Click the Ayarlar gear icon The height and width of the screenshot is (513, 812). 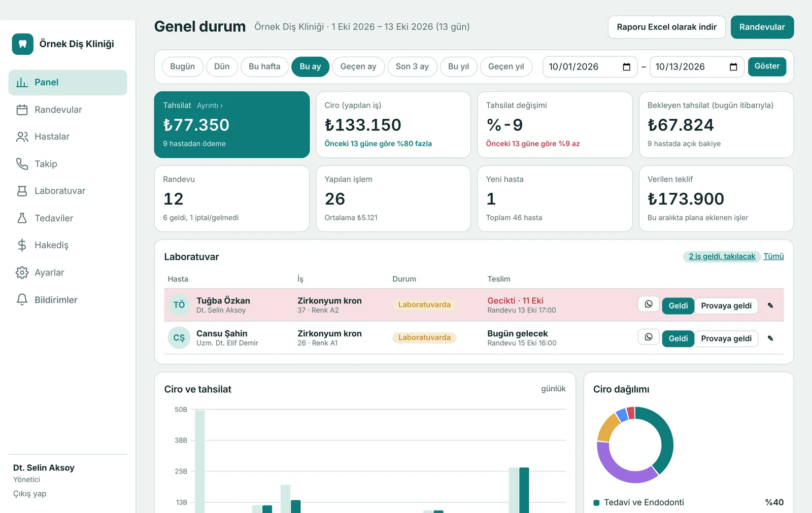point(22,272)
